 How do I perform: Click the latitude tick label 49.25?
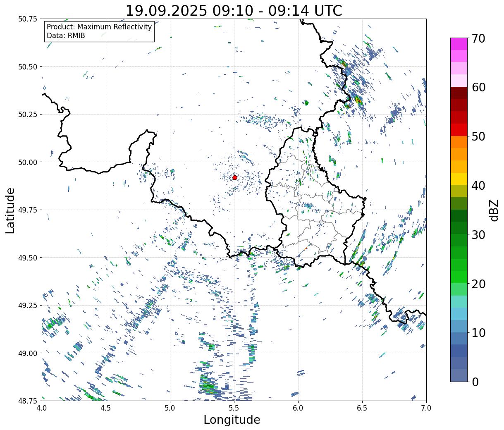click(28, 306)
